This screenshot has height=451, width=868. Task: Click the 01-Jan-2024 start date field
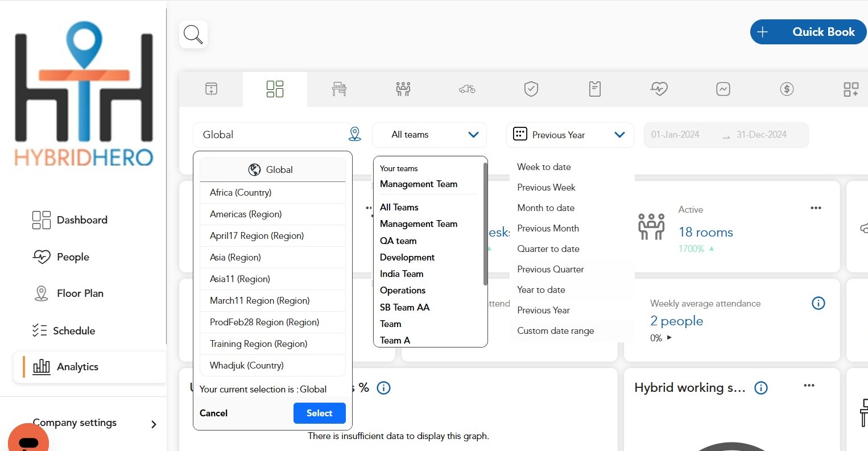click(675, 135)
